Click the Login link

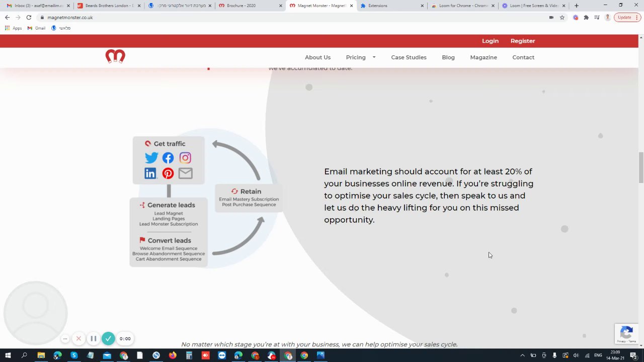490,41
